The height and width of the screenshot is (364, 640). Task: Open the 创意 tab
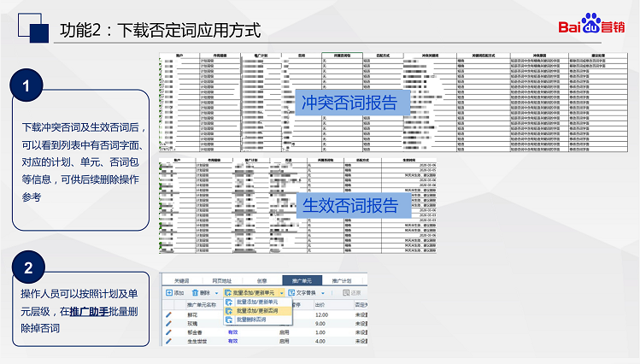point(261,279)
